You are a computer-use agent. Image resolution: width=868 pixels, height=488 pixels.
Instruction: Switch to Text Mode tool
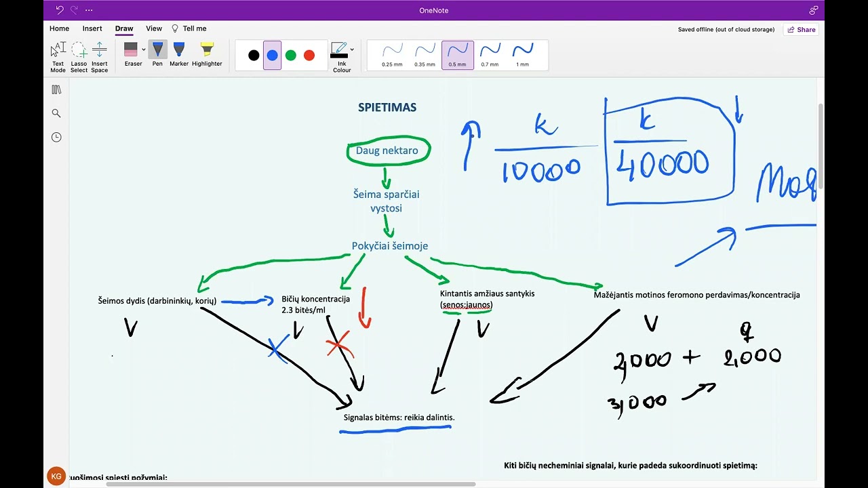(58, 57)
